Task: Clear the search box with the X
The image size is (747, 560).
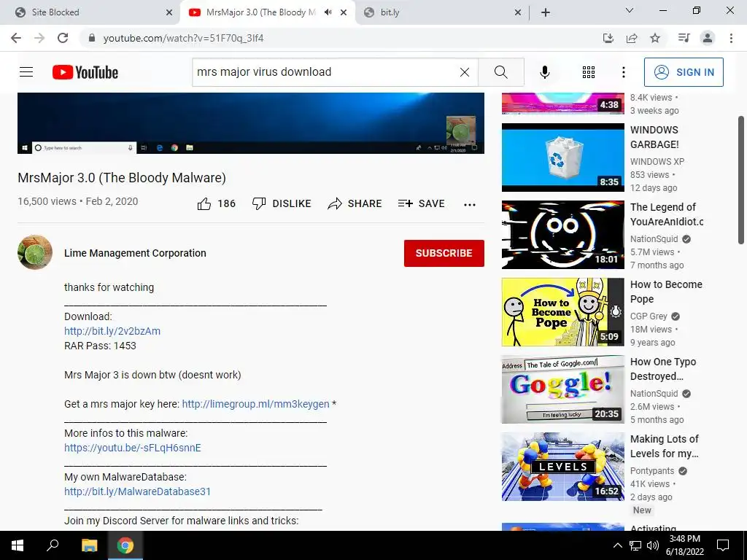Action: pos(465,72)
